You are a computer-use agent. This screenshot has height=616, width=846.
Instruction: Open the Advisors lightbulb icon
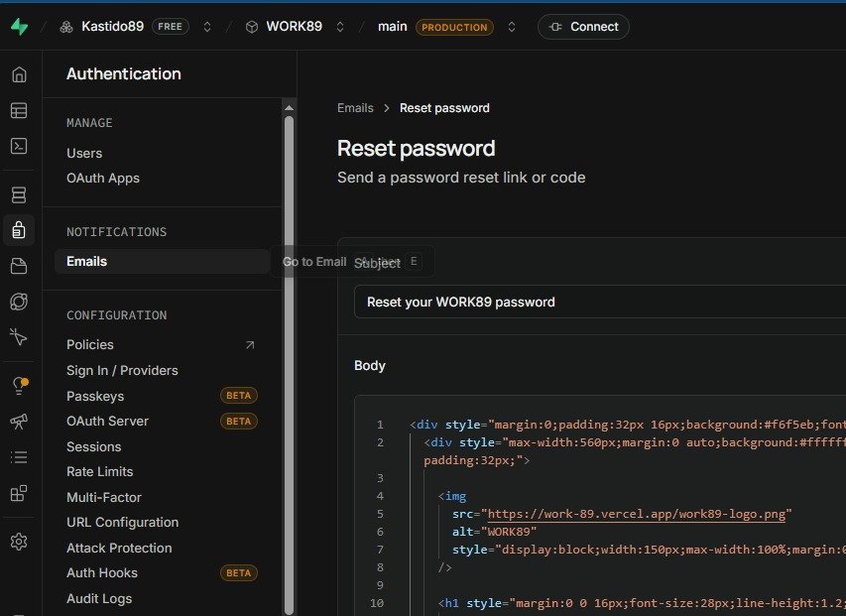pos(20,386)
